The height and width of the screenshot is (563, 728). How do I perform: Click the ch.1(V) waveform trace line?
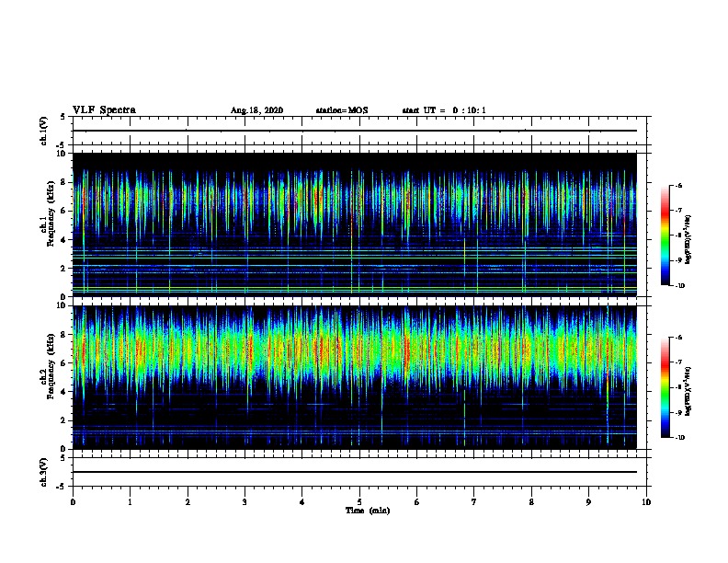click(x=355, y=131)
